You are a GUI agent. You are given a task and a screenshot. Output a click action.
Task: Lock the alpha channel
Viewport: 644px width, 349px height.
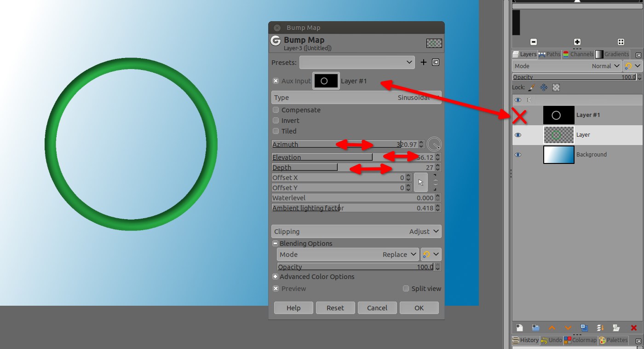[x=556, y=87]
